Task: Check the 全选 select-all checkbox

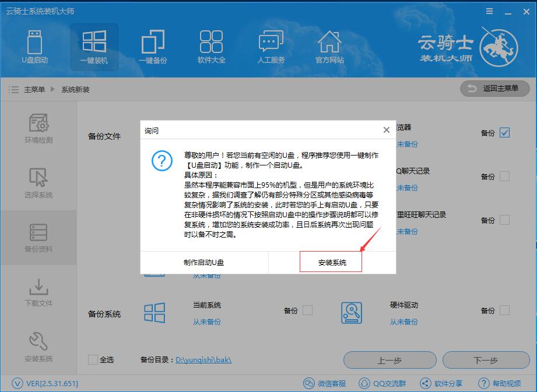Action: tap(92, 360)
